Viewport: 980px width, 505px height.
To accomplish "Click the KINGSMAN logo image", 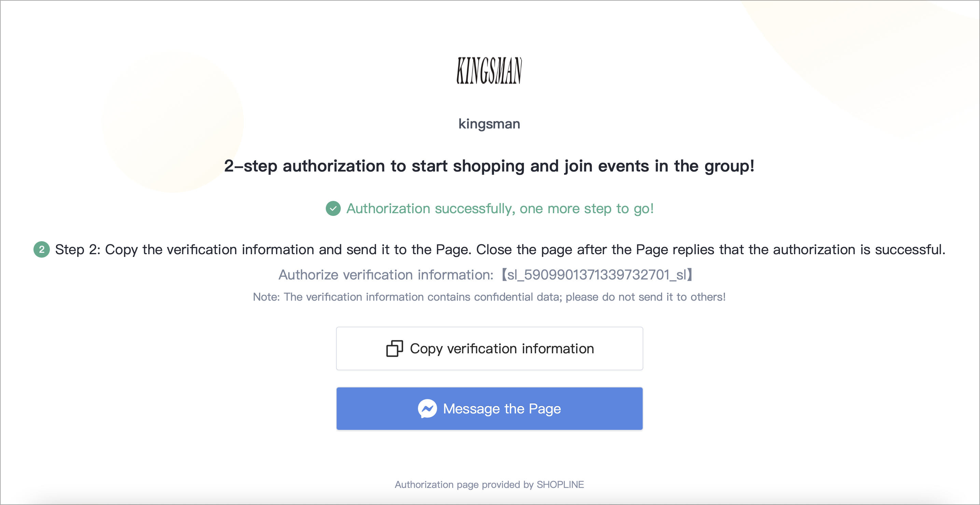I will pyautogui.click(x=489, y=70).
